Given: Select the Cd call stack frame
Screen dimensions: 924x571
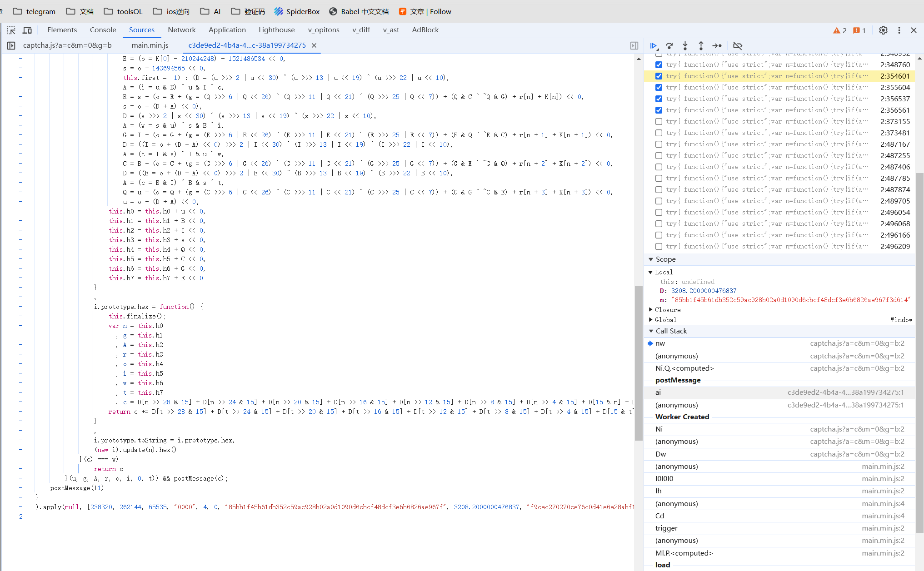Looking at the screenshot, I should pos(779,516).
